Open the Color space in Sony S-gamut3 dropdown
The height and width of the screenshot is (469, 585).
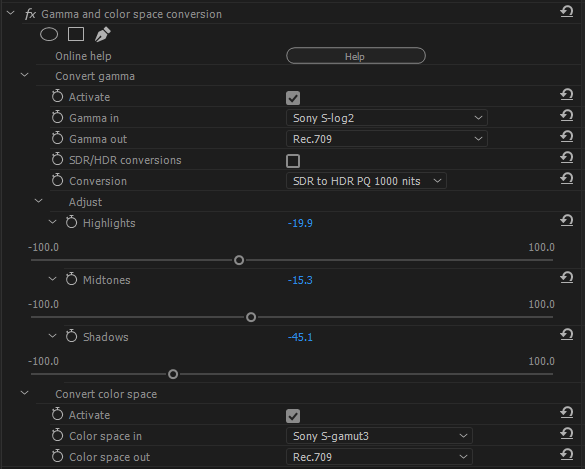pos(379,436)
